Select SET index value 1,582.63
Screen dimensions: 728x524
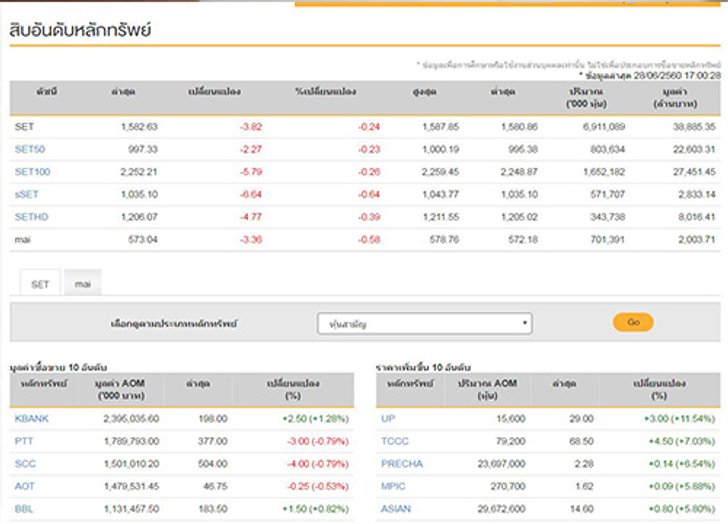139,127
